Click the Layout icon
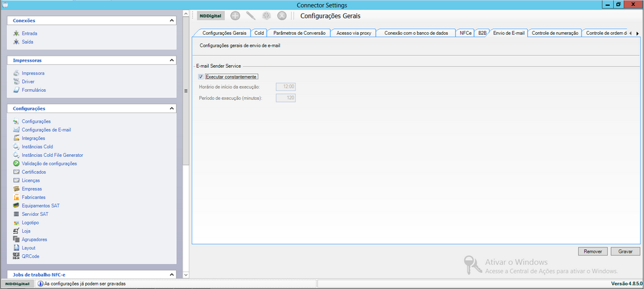Image resolution: width=644 pixels, height=289 pixels. click(16, 247)
